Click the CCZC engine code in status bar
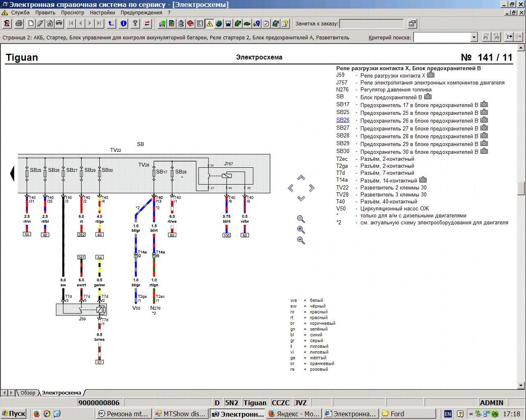The image size is (526, 420). (x=280, y=403)
